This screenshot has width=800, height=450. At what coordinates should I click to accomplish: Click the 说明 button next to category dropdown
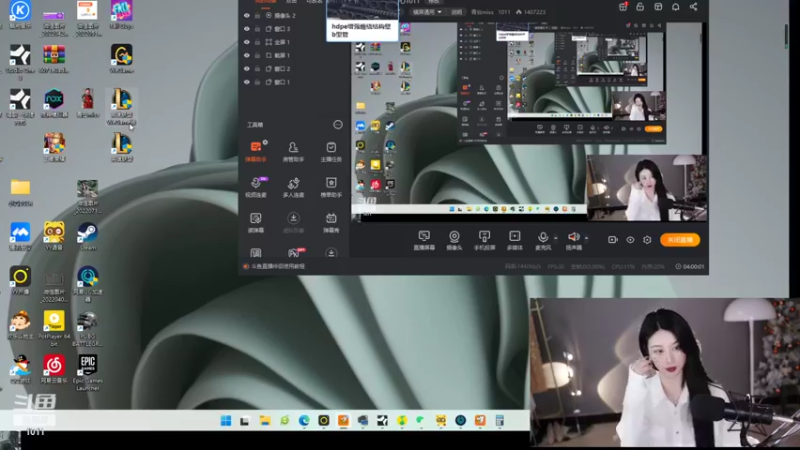click(456, 12)
